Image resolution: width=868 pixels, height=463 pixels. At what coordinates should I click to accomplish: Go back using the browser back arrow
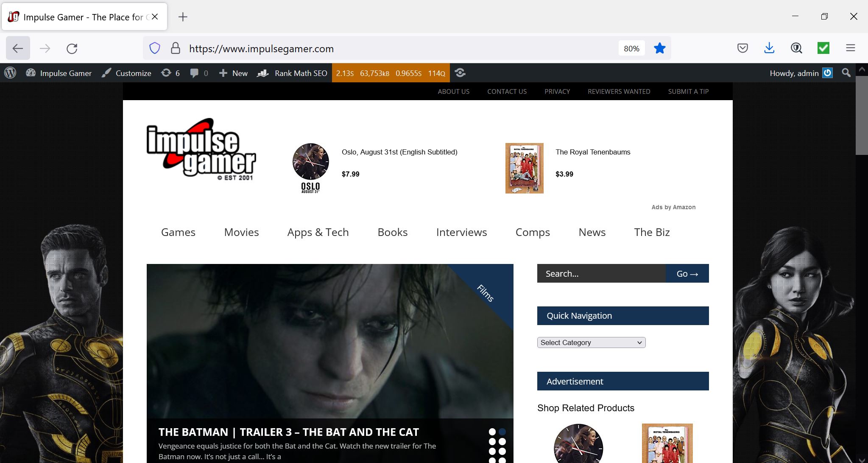click(x=18, y=48)
